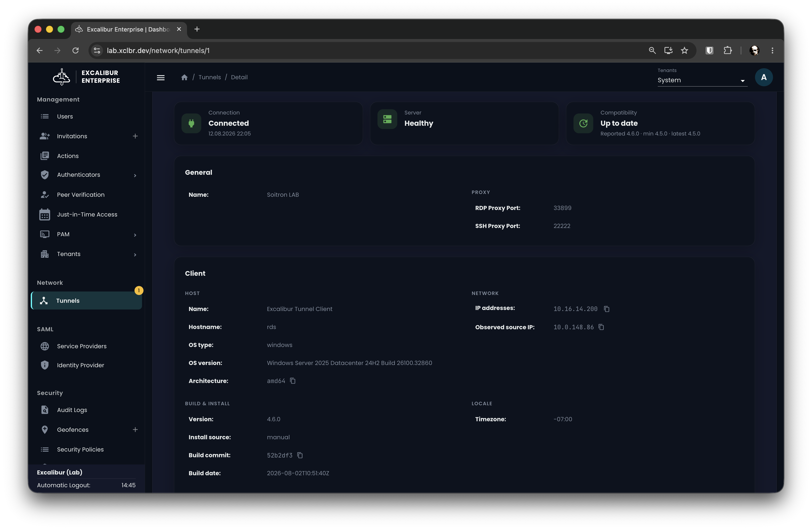Click the Detail breadcrumb item

pos(239,77)
